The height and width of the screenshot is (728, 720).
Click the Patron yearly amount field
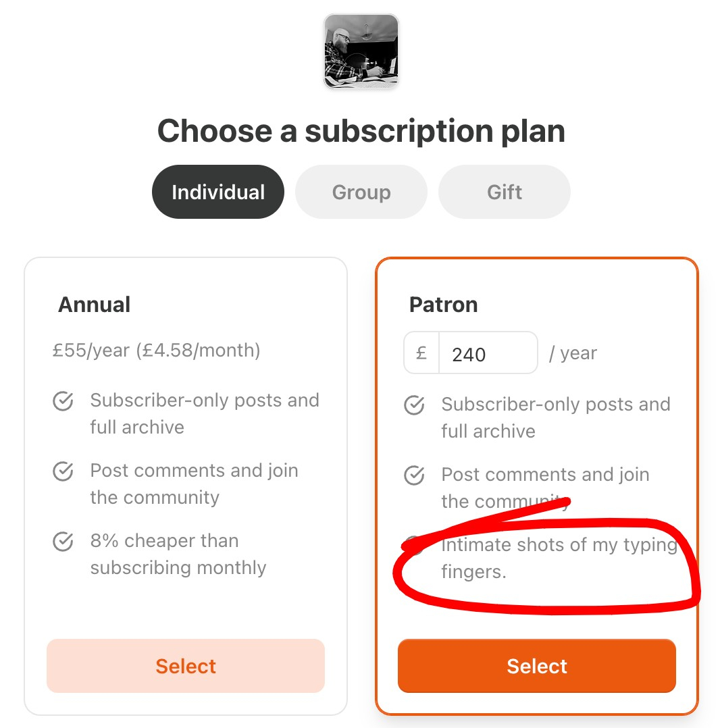pos(488,353)
